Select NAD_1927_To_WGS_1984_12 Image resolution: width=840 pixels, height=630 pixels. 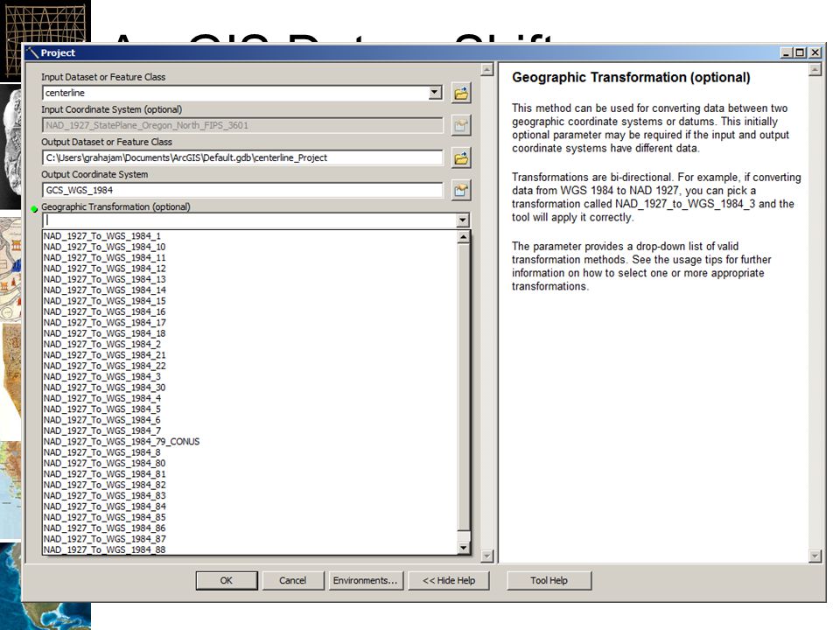[250, 269]
